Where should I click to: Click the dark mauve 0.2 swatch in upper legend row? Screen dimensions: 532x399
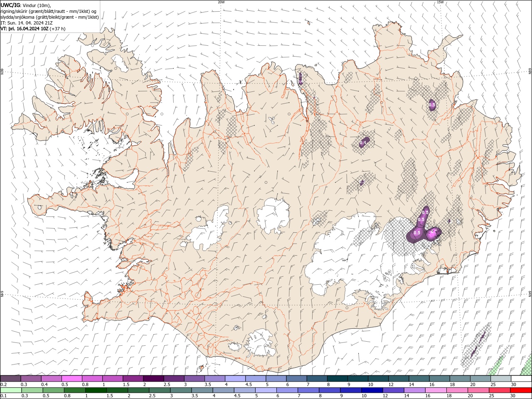point(10,379)
